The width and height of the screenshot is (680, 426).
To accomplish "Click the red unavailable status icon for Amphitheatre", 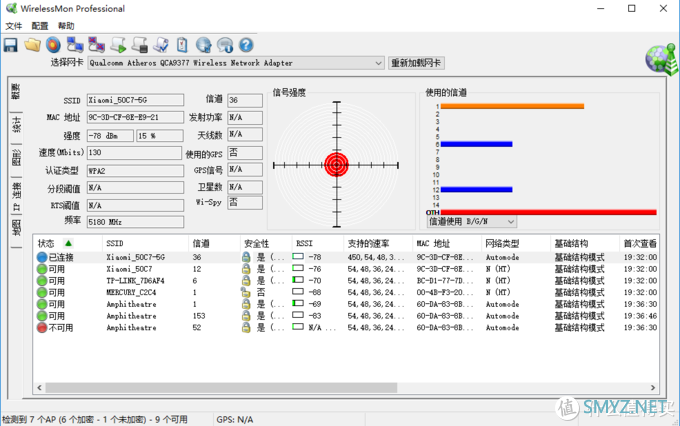I will click(x=42, y=328).
